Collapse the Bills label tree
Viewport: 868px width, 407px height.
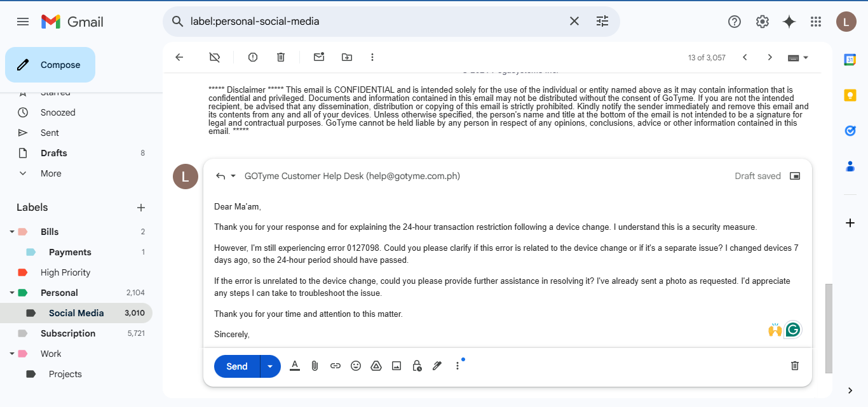pyautogui.click(x=11, y=232)
